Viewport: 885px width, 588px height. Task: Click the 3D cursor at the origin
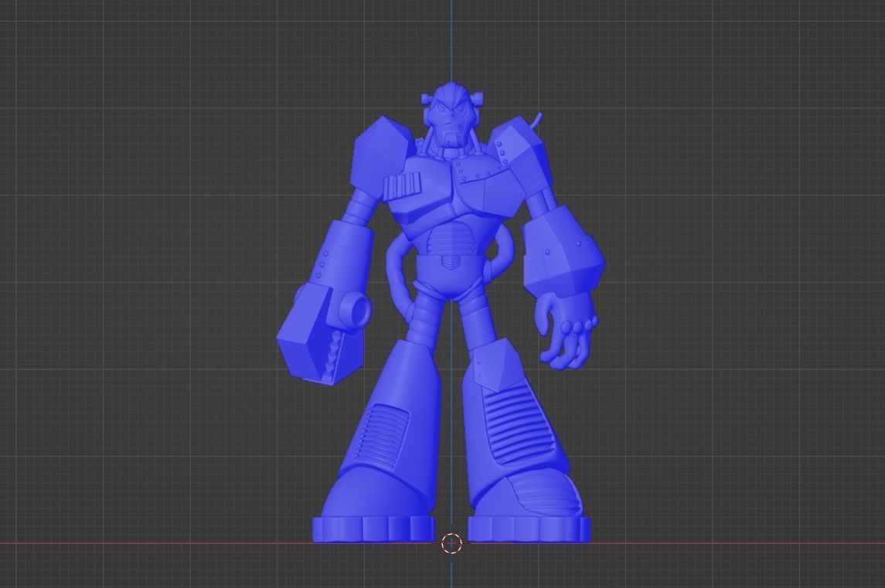point(451,543)
